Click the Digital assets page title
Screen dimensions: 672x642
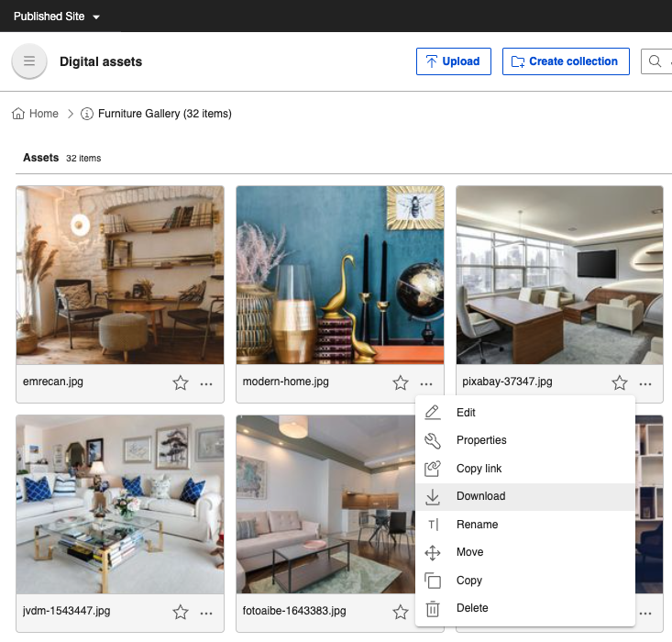pyautogui.click(x=101, y=61)
